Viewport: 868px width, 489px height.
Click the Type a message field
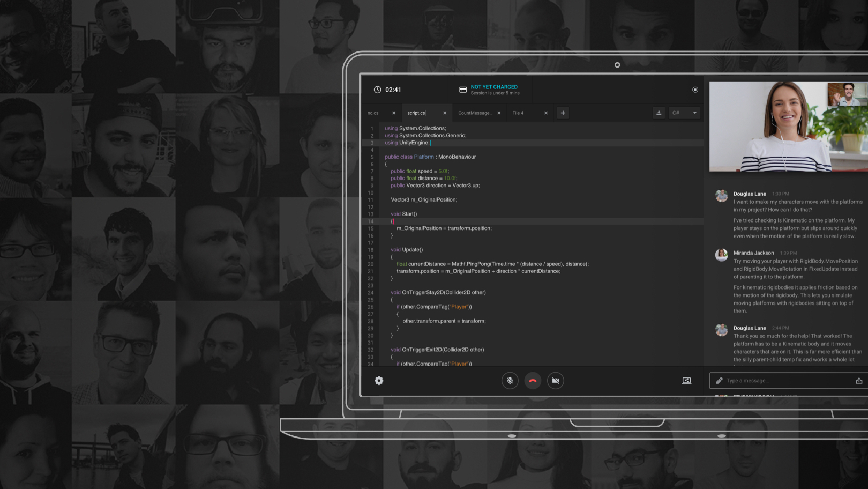[x=785, y=381]
